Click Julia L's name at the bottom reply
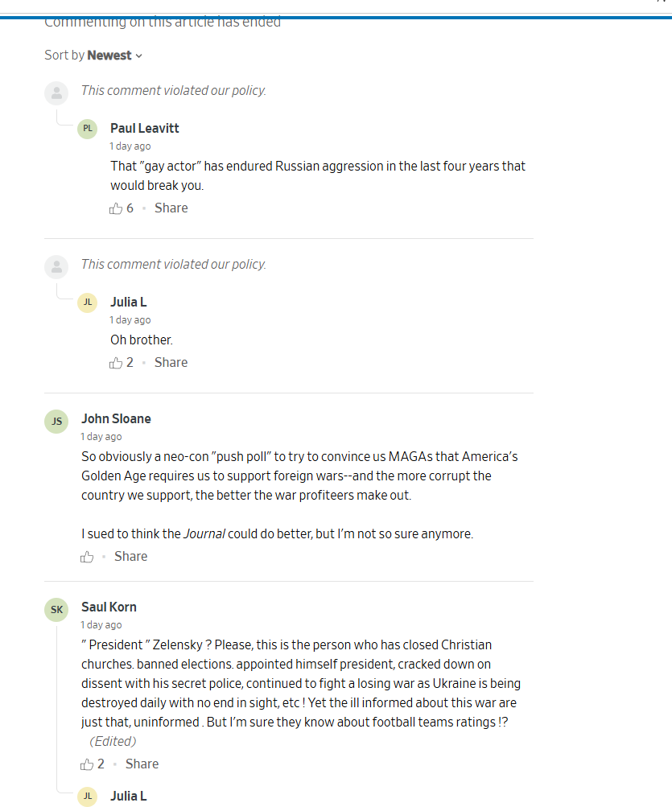672x807 pixels. (129, 797)
